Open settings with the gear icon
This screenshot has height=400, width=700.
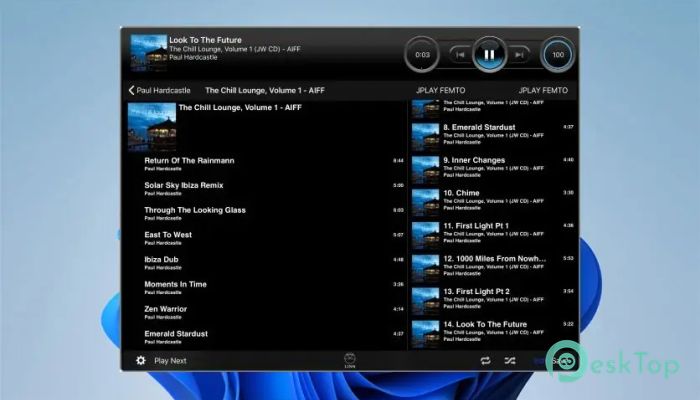coord(141,360)
